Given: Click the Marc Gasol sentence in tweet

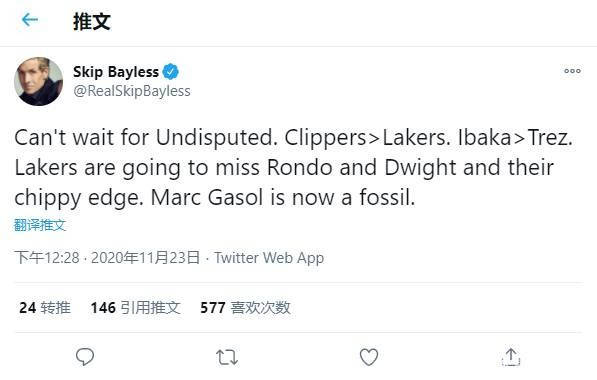Looking at the screenshot, I should click(x=283, y=198).
